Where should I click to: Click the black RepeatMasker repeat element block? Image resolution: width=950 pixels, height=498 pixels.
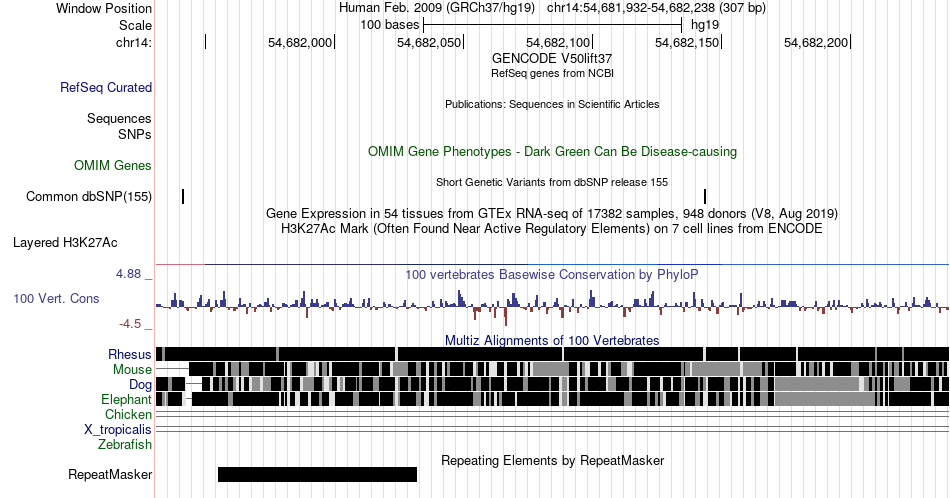point(317,474)
